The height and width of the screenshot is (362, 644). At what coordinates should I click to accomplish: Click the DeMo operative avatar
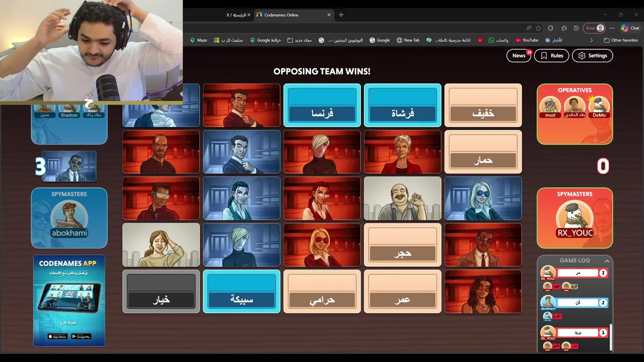(x=599, y=107)
